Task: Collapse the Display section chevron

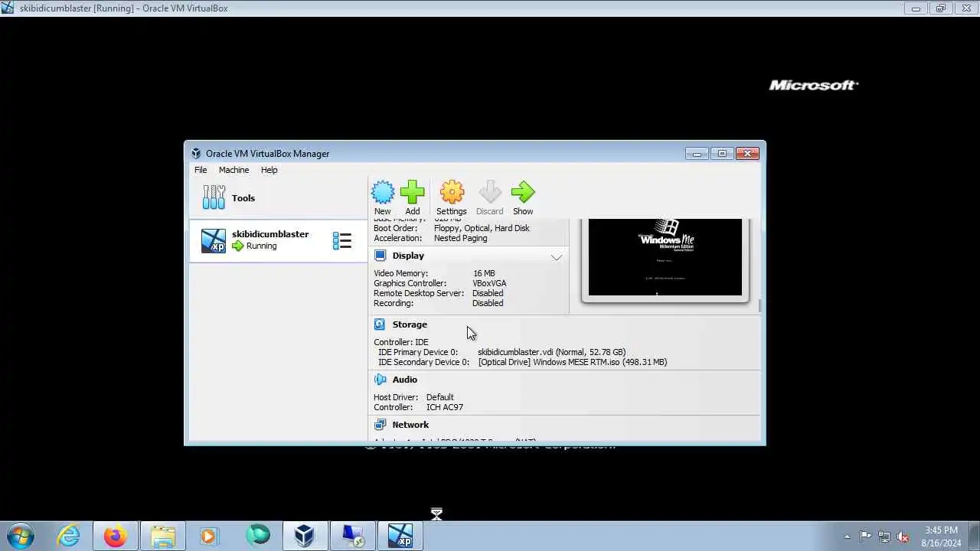Action: point(557,257)
